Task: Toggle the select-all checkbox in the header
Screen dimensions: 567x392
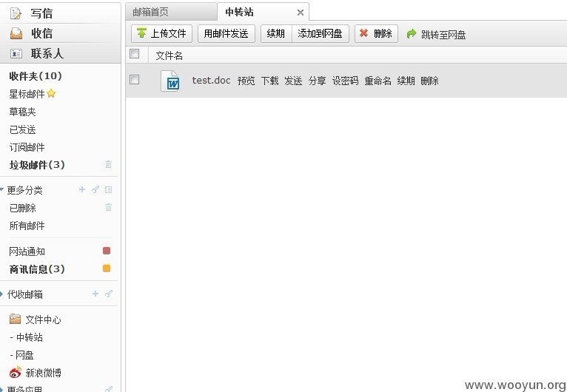Action: [x=134, y=53]
